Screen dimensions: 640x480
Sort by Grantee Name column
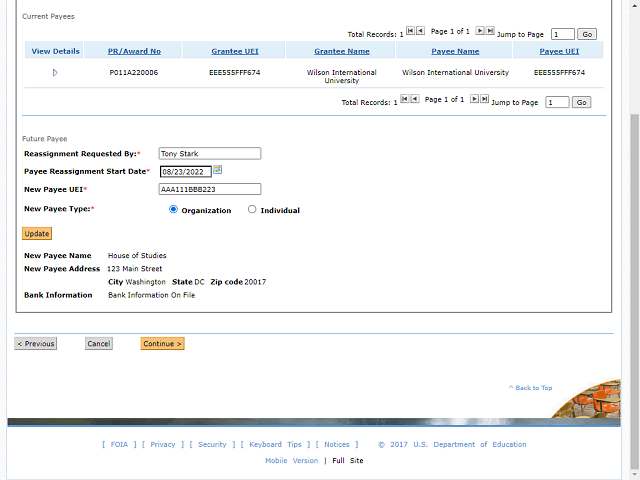tap(342, 51)
